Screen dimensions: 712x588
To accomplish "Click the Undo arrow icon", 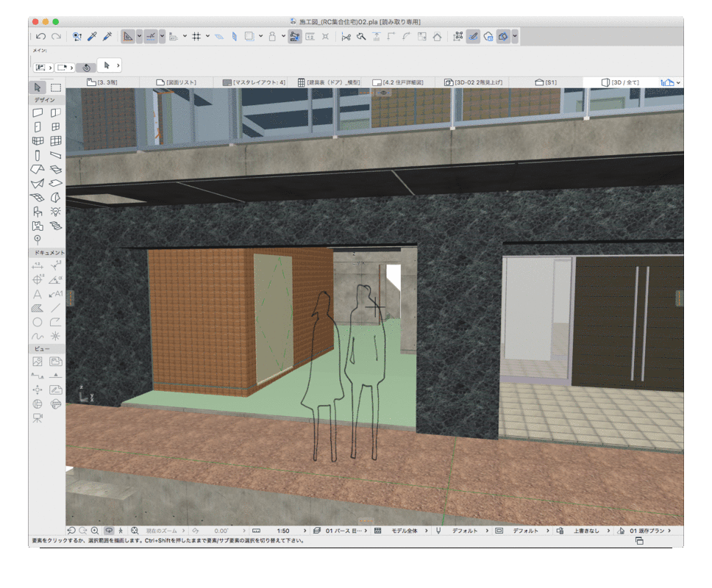I will coord(41,36).
